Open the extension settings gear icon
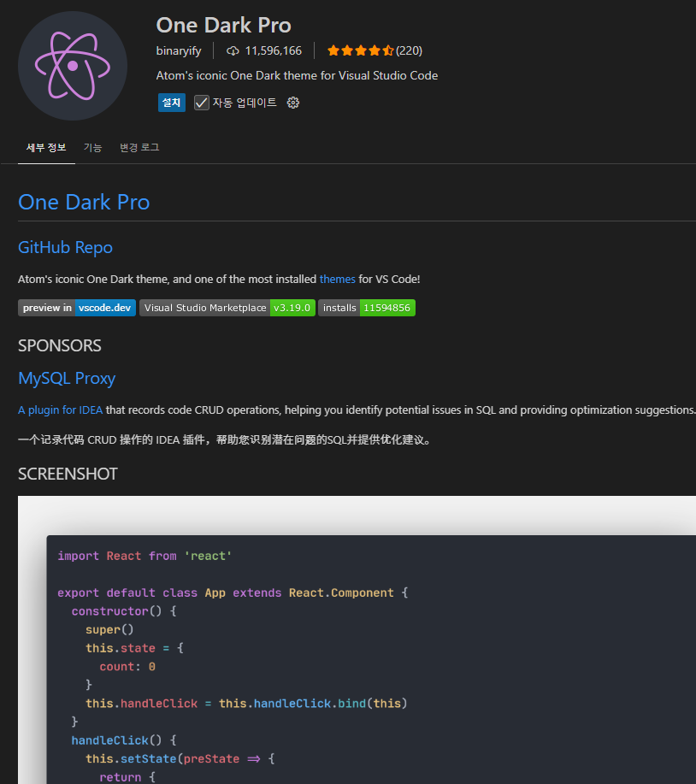696x784 pixels. tap(293, 103)
